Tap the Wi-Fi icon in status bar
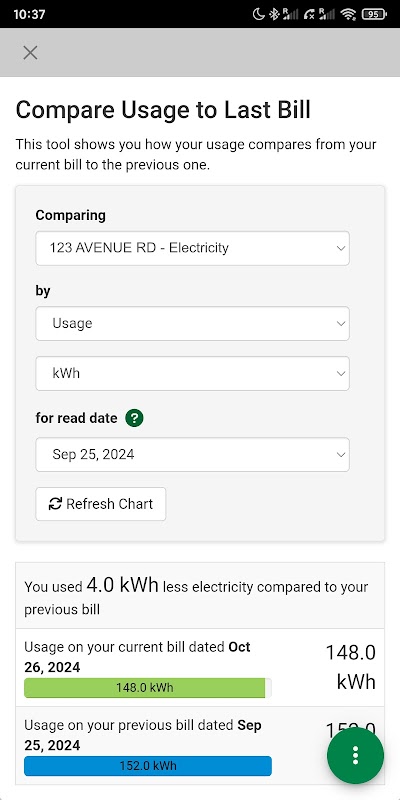Screen dimensions: 400x800 [348, 14]
